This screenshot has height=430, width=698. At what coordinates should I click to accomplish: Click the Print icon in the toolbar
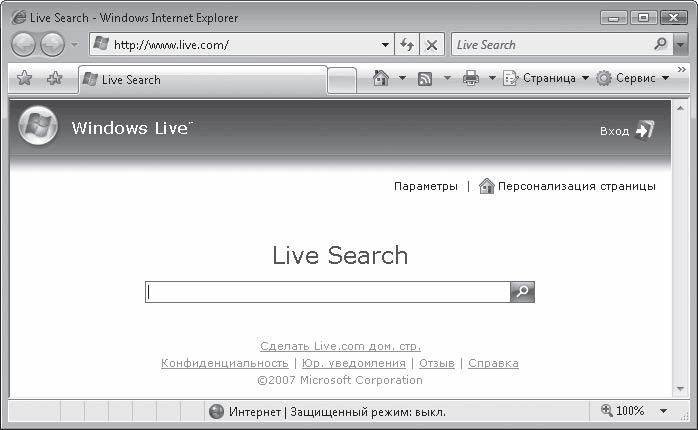click(471, 78)
